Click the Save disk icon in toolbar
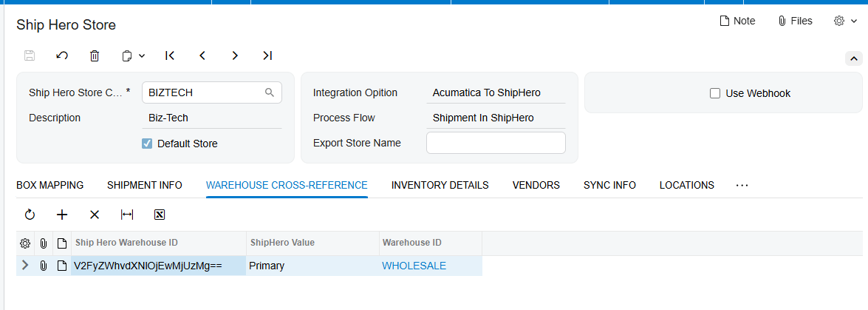 point(30,55)
